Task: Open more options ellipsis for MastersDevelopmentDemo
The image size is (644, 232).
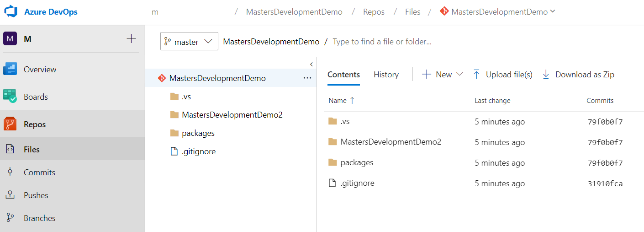Action: (x=307, y=78)
